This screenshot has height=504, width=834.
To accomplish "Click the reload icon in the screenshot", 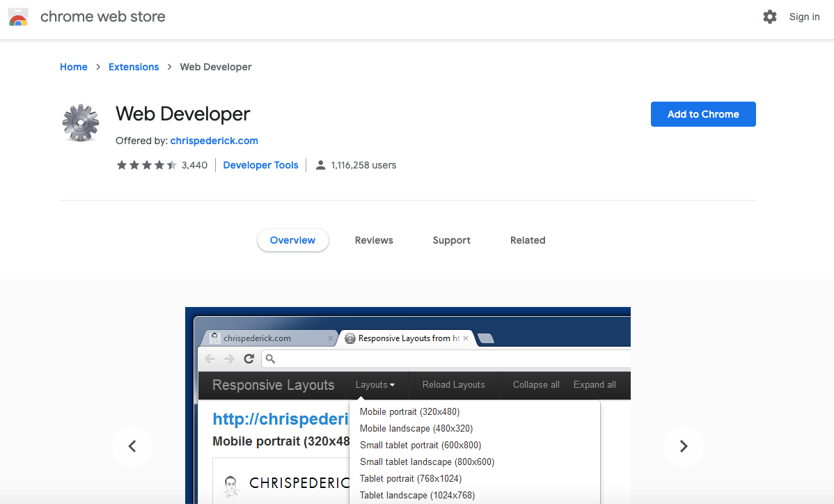I will 249,359.
